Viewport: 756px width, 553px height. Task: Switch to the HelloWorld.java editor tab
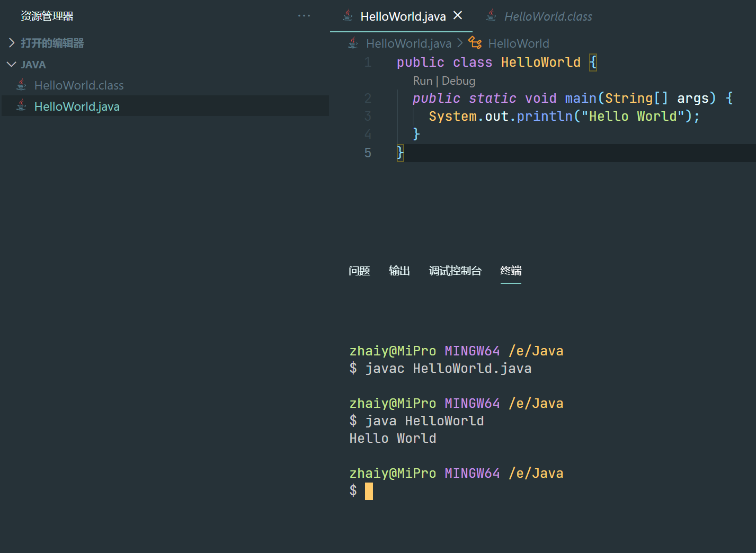click(x=403, y=16)
